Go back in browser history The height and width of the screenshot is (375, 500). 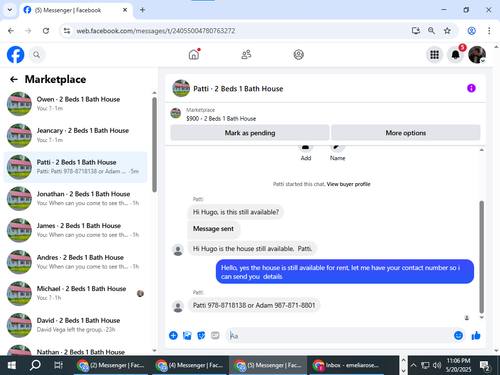[x=11, y=31]
